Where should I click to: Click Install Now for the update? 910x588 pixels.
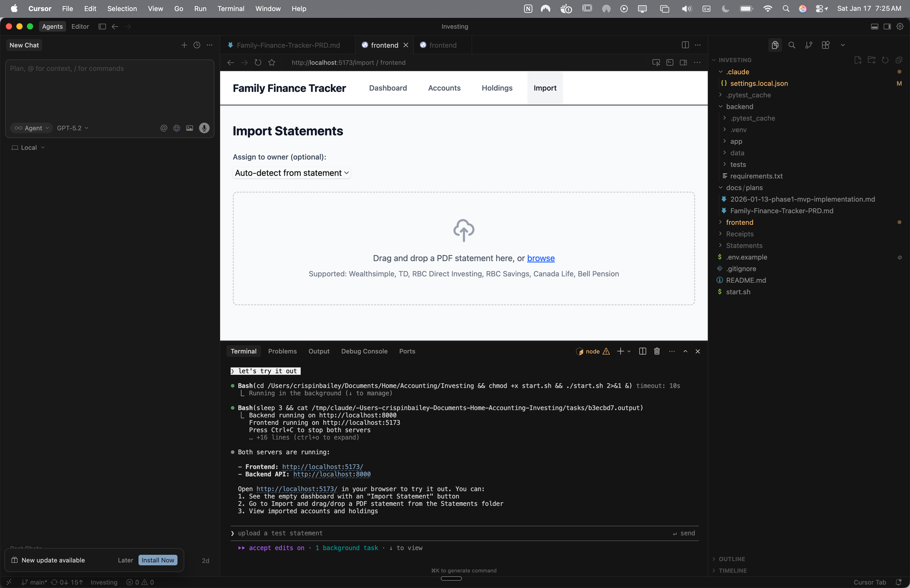(157, 560)
